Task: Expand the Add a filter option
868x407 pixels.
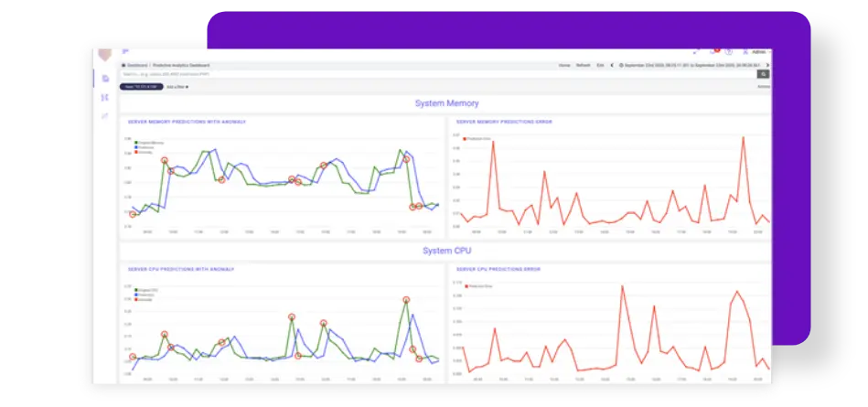Action: click(177, 86)
